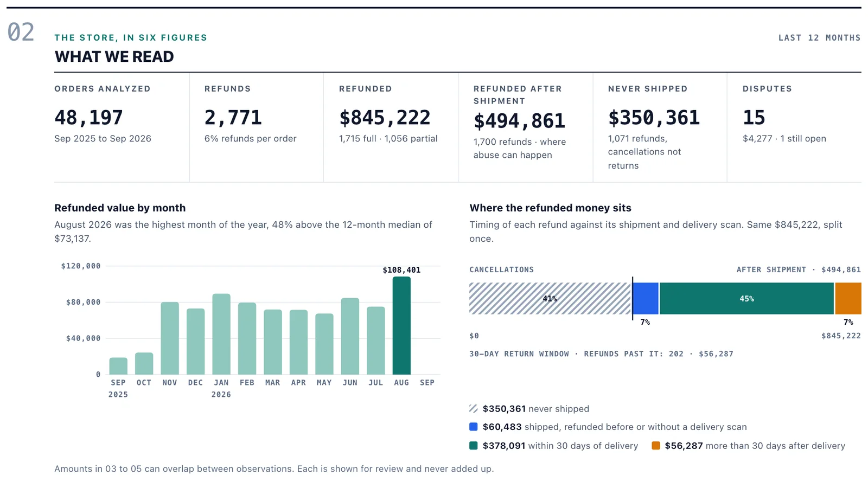Viewport: 868px width, 482px height.
Task: Click the $80,000 axis label
Action: [84, 302]
